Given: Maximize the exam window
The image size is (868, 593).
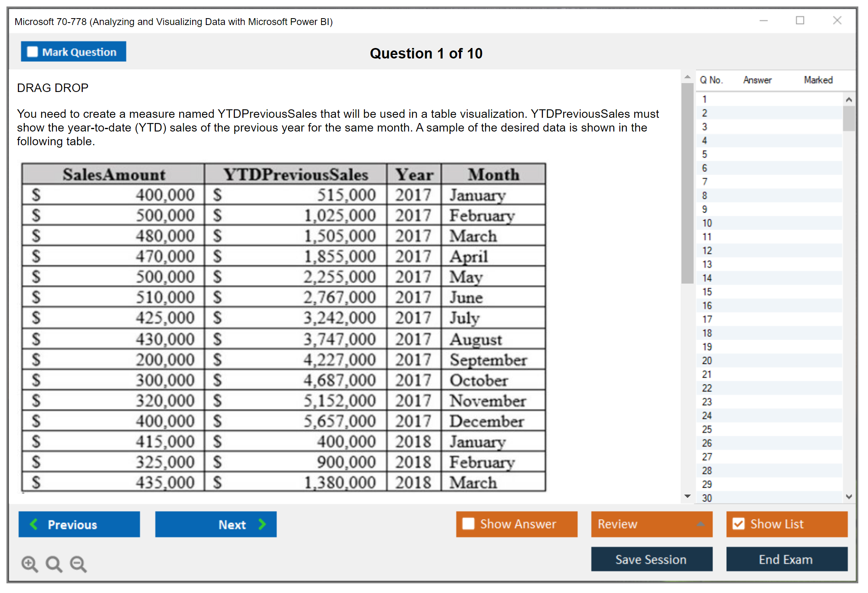Looking at the screenshot, I should click(x=800, y=21).
